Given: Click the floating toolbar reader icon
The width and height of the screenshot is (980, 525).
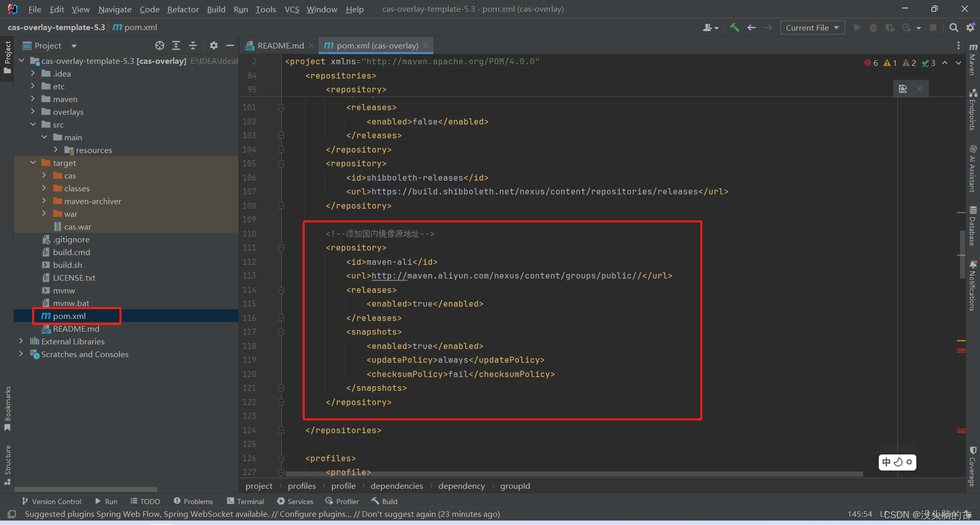Looking at the screenshot, I should [903, 89].
